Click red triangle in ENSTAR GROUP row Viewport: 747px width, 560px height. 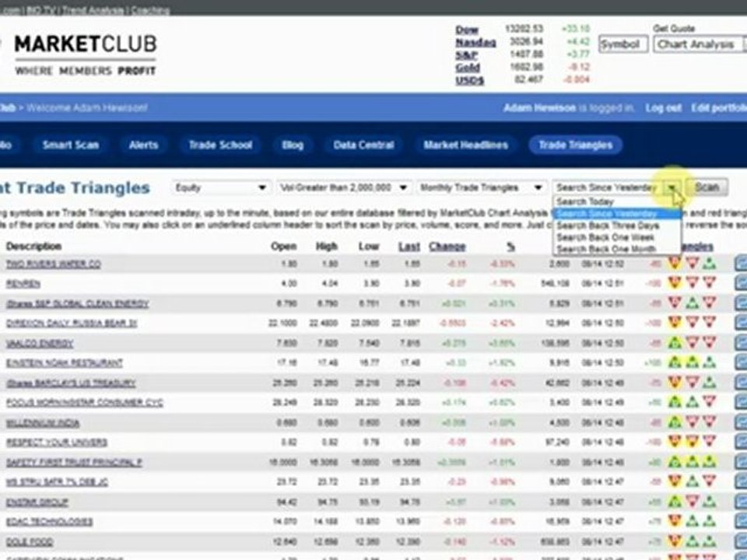click(x=693, y=502)
